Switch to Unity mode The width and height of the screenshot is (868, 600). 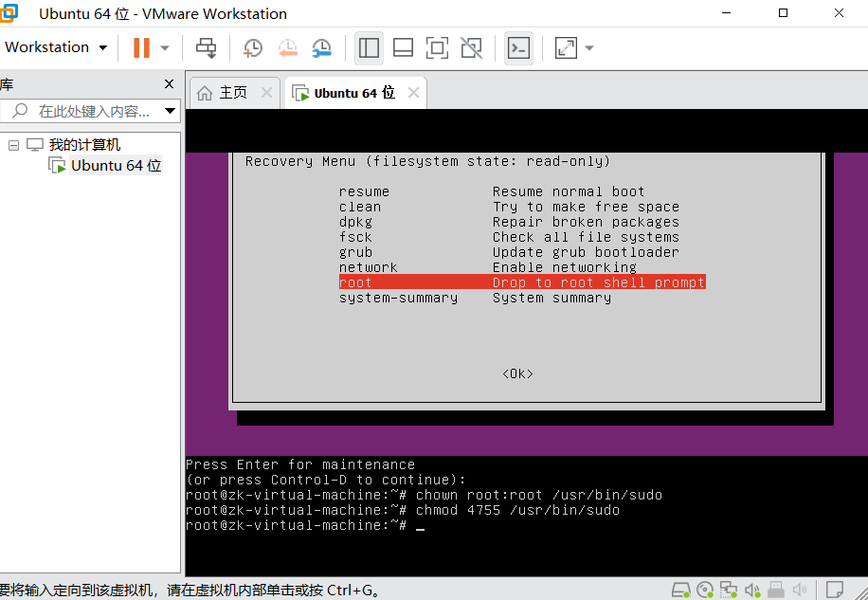pyautogui.click(x=472, y=47)
